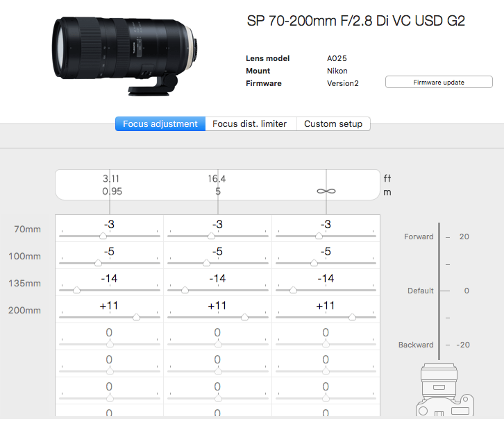Screen dimensions: 504x421
Task: Click the 100mm slider at infinity distance
Action: pos(314,264)
